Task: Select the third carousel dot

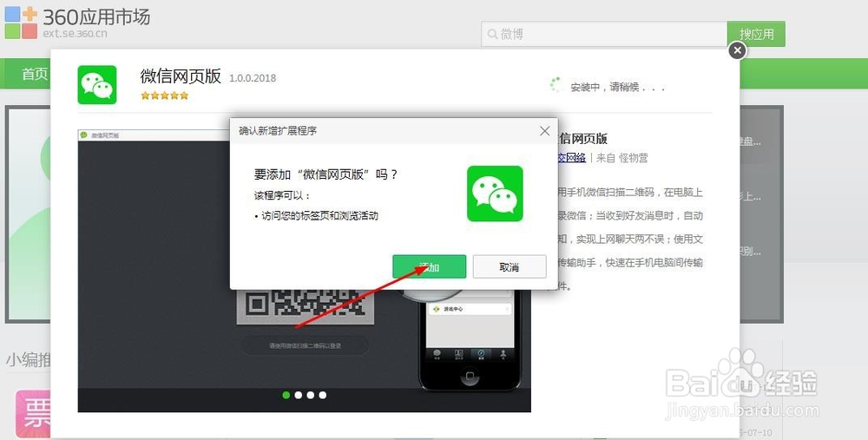Action: point(311,395)
